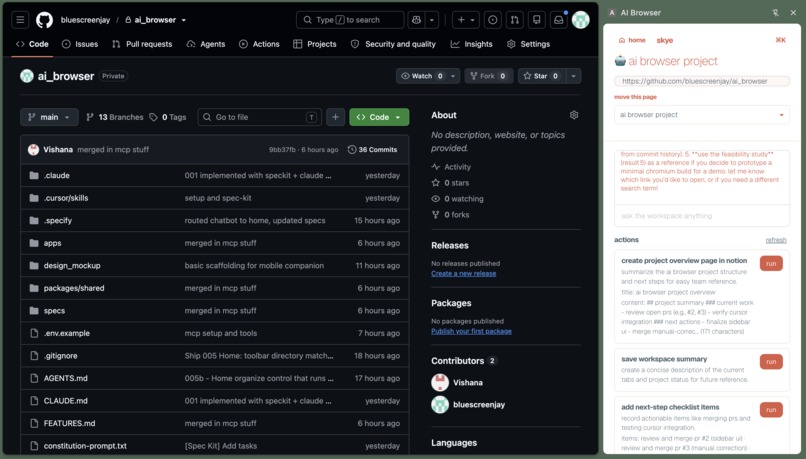Open the FEATURES.md file
The image size is (806, 459).
(69, 424)
